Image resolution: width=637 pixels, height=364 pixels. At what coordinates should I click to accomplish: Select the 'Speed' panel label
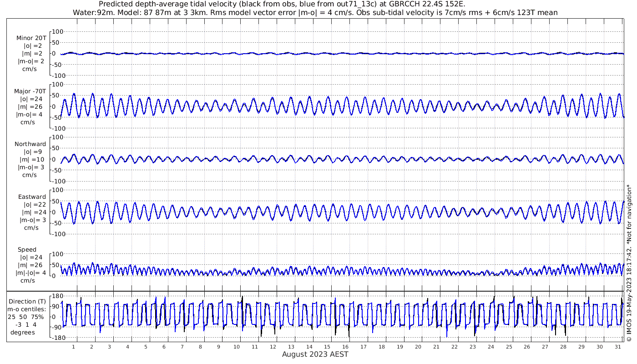pyautogui.click(x=27, y=250)
